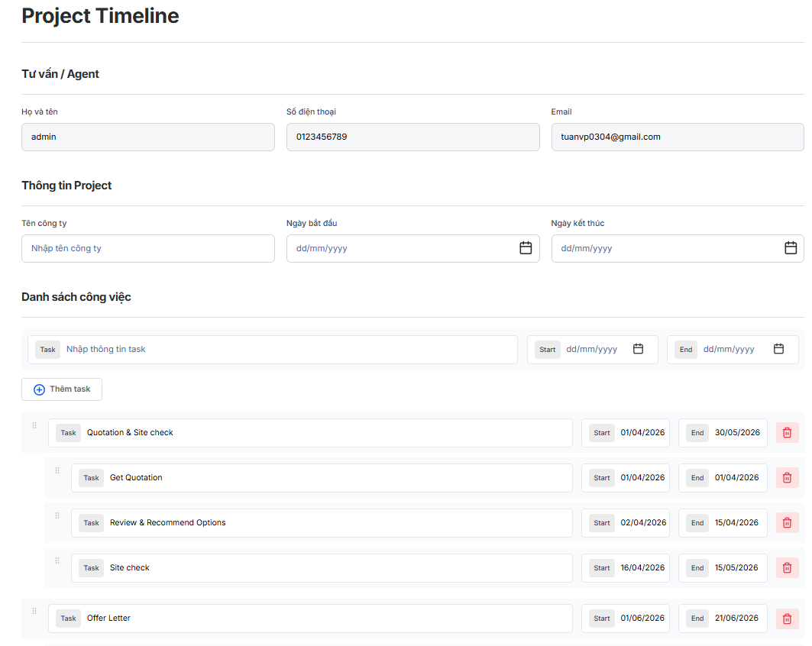Open calendar icon in new task Start field

pyautogui.click(x=639, y=349)
